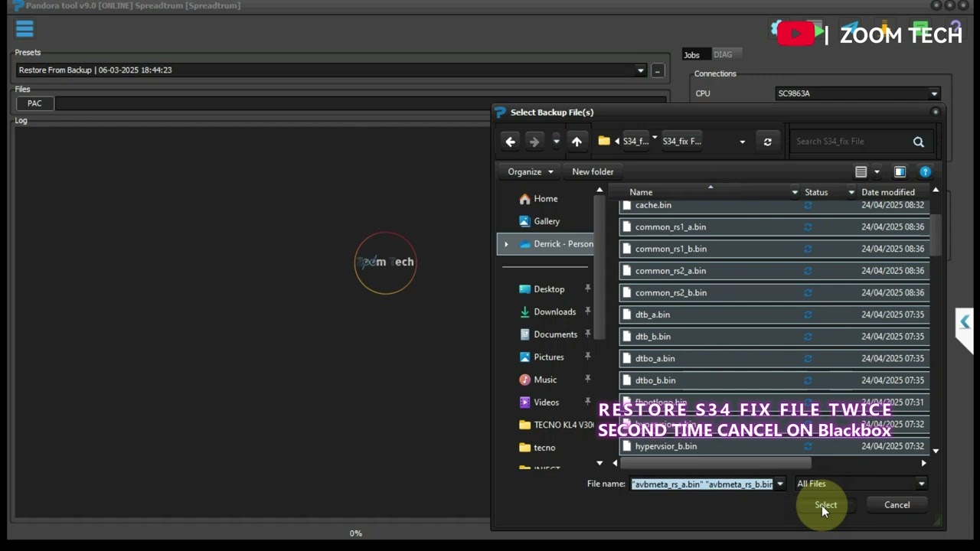Open view options dropdown arrow

[x=877, y=172]
